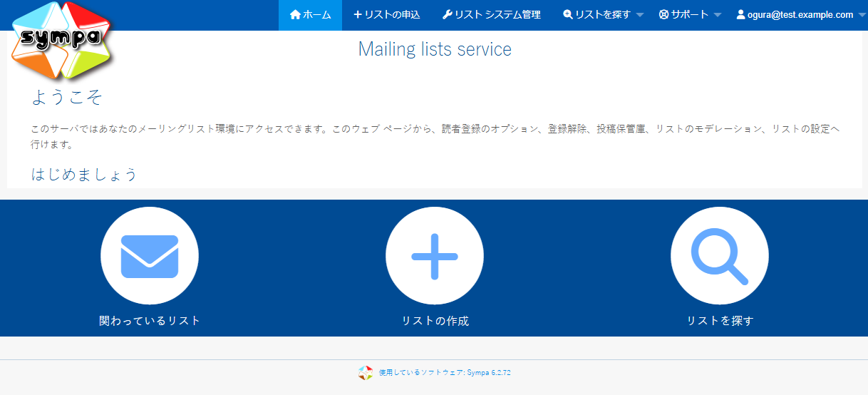The width and height of the screenshot is (868, 395).
Task: Click the envelope icon for 関わっているリスト
Action: (x=150, y=256)
